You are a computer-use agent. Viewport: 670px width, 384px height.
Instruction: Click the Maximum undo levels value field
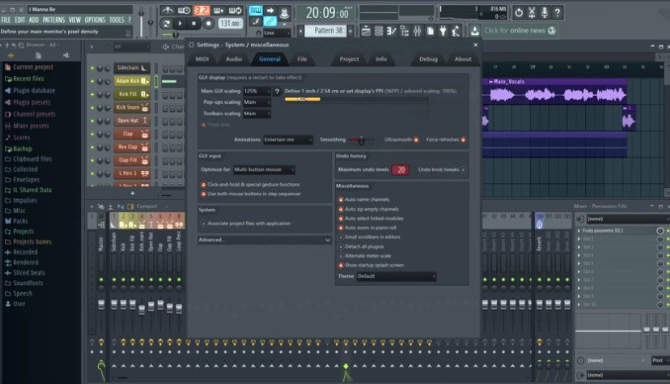click(x=400, y=170)
